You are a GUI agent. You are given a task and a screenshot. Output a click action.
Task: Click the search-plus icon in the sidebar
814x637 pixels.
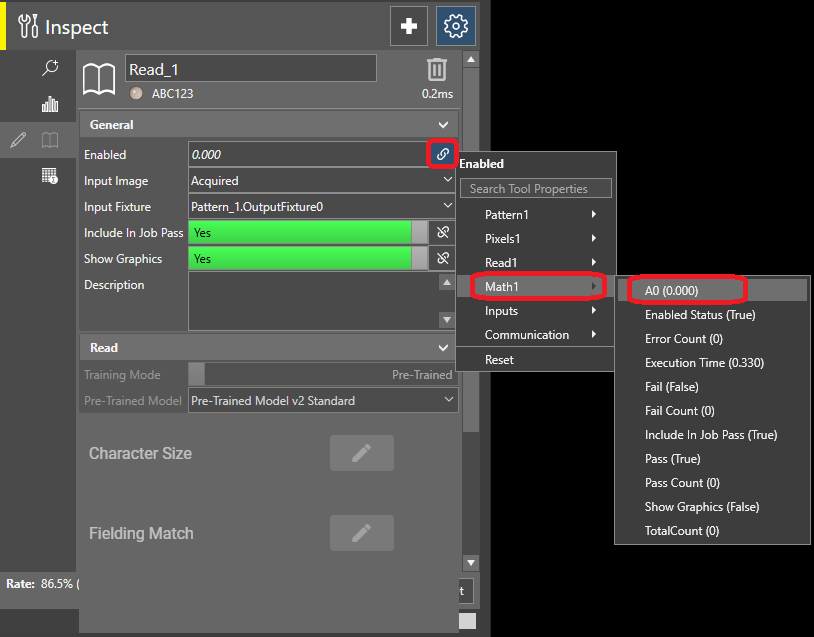[47, 67]
